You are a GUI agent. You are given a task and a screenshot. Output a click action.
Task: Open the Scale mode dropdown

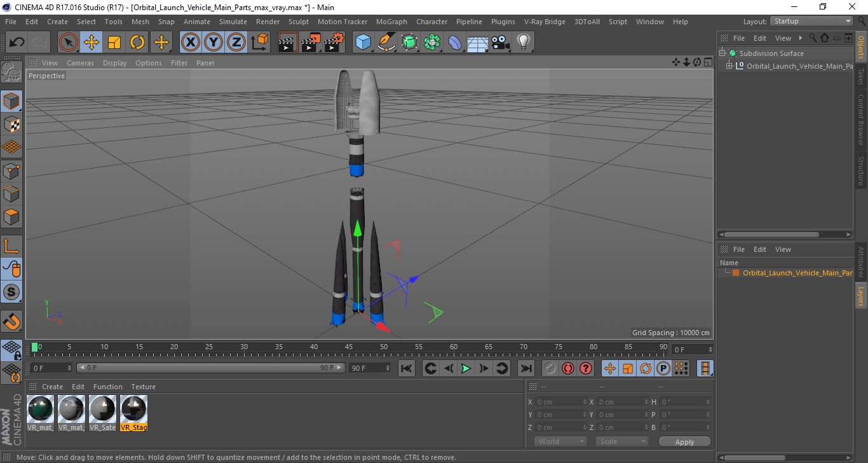coord(622,441)
